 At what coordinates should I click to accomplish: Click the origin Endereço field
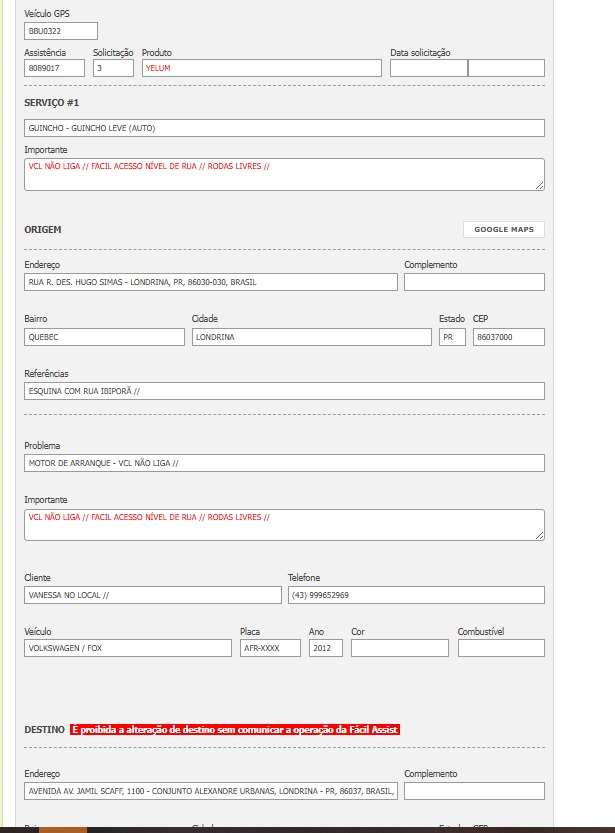pyautogui.click(x=210, y=282)
